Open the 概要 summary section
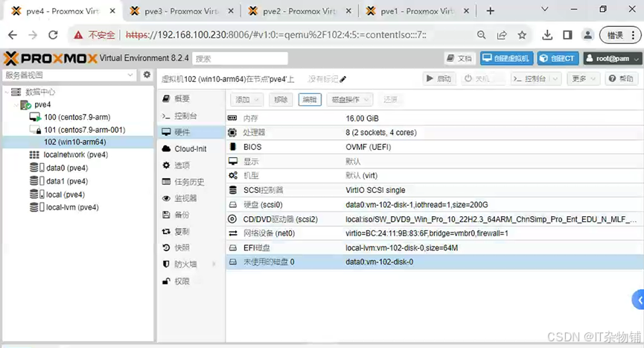 pos(191,98)
